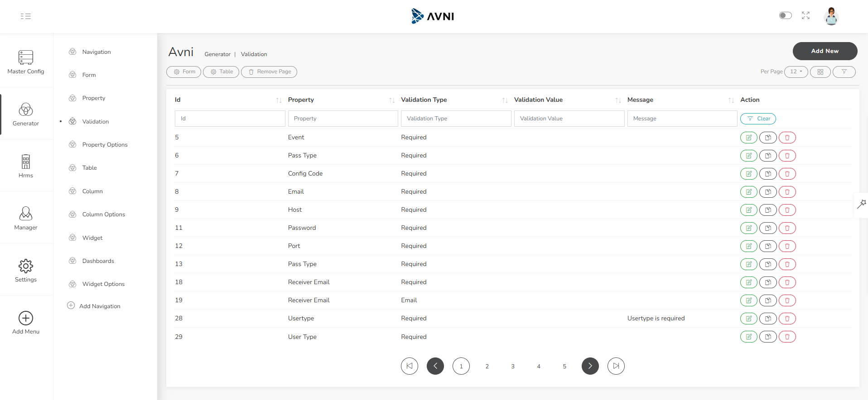Switch to grid view layout icon
The image size is (868, 400).
[x=820, y=72]
